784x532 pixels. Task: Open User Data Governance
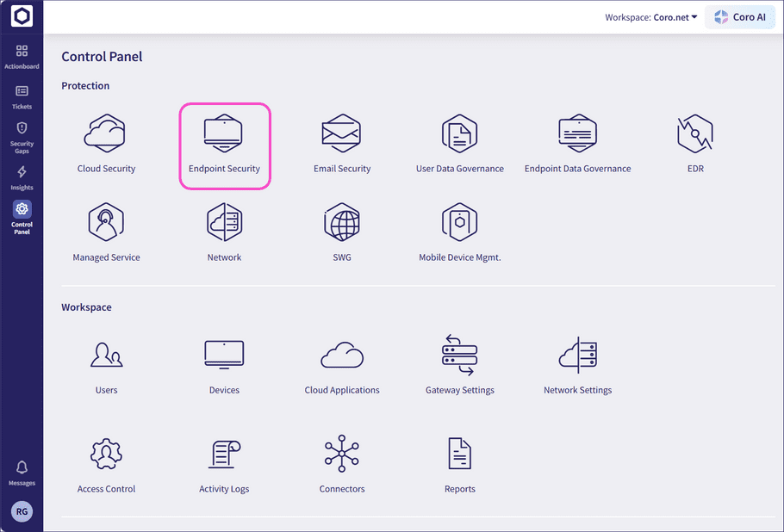tap(459, 143)
